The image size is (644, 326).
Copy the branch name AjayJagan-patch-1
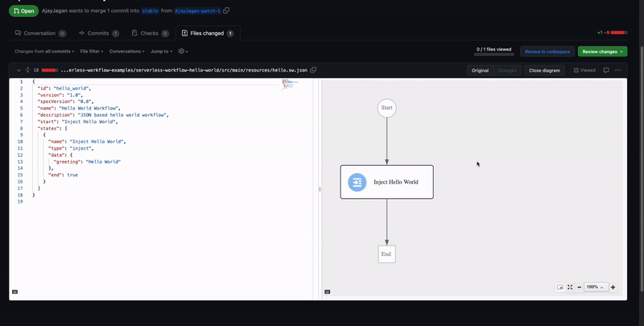(x=227, y=11)
